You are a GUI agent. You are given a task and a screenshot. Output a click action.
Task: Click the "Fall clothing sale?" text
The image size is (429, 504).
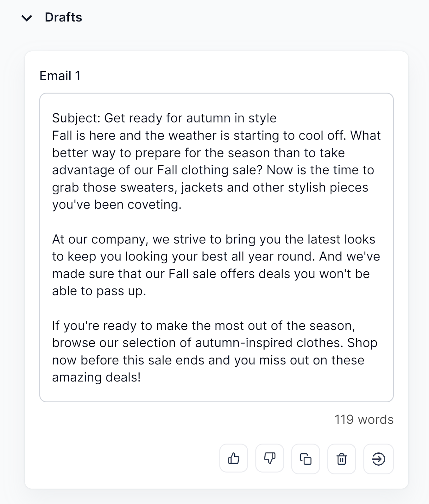(x=209, y=170)
